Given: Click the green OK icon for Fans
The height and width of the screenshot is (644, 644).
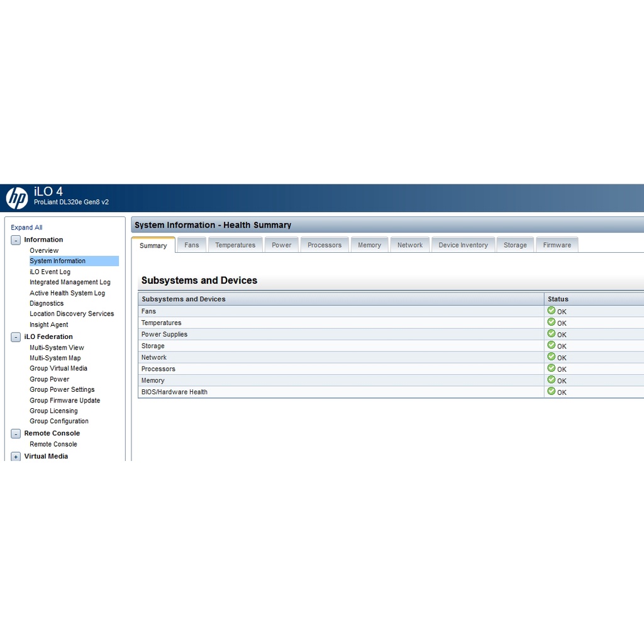Looking at the screenshot, I should click(x=552, y=311).
